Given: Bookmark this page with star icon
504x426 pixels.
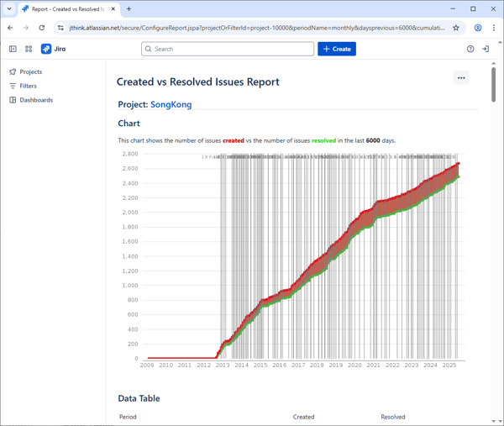Looking at the screenshot, I should (x=456, y=27).
